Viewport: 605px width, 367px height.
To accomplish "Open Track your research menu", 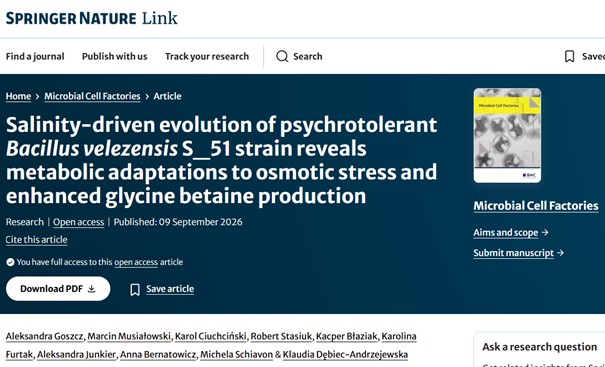I will [207, 56].
